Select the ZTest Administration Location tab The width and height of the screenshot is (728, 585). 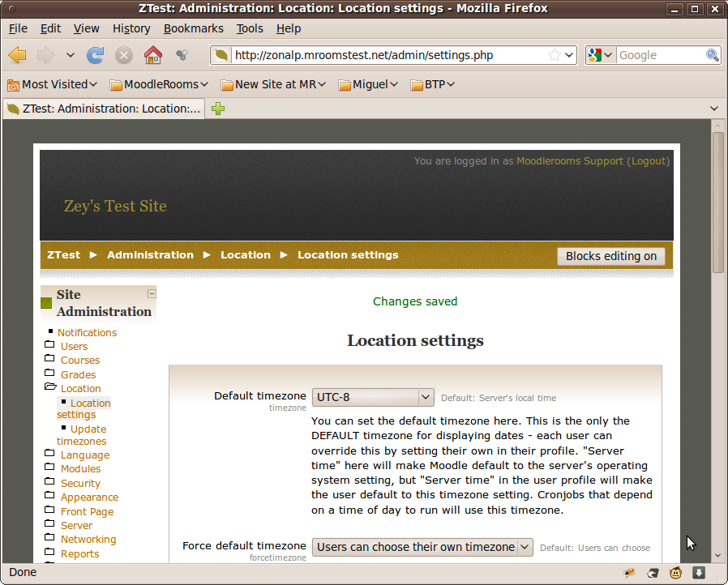click(x=104, y=109)
